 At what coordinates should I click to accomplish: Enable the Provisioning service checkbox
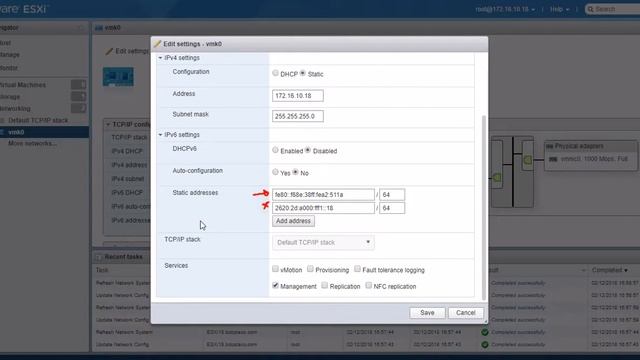pyautogui.click(x=311, y=269)
